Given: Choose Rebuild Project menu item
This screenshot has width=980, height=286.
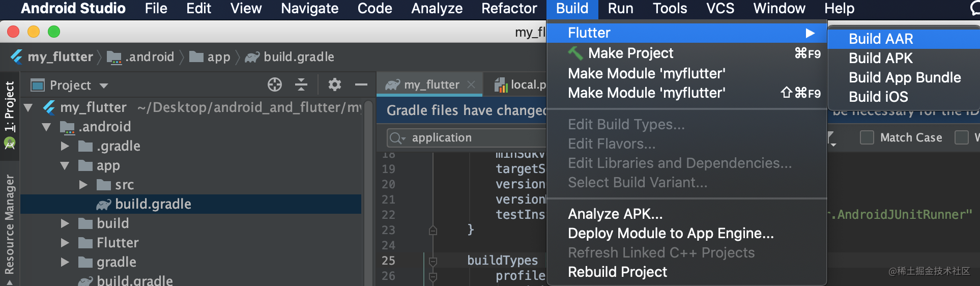Looking at the screenshot, I should tap(687, 272).
